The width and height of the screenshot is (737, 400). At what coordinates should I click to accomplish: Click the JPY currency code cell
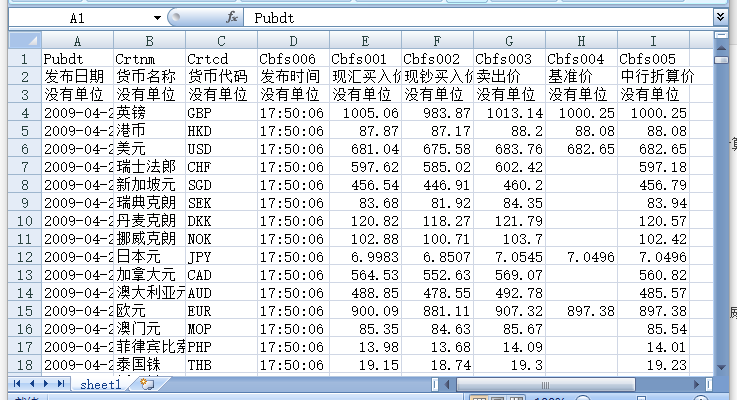coord(221,257)
